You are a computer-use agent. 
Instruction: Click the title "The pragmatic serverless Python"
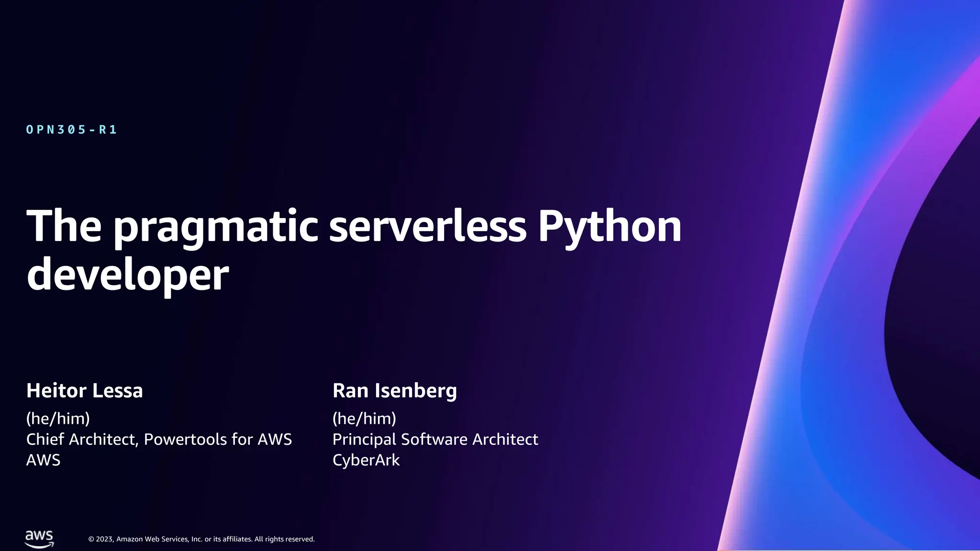tap(354, 227)
